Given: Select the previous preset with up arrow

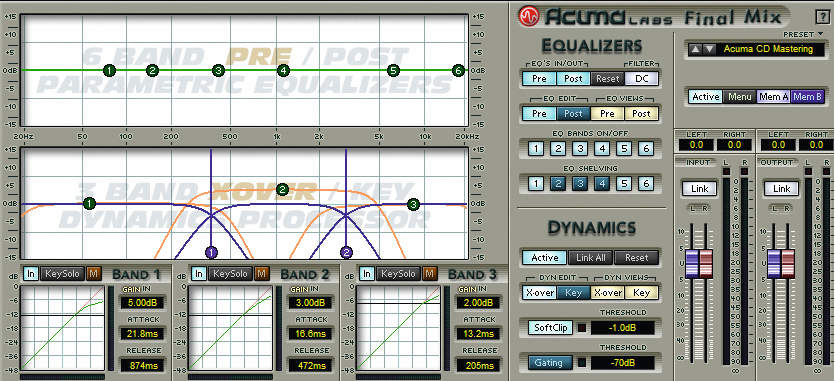Looking at the screenshot, I should coord(696,49).
